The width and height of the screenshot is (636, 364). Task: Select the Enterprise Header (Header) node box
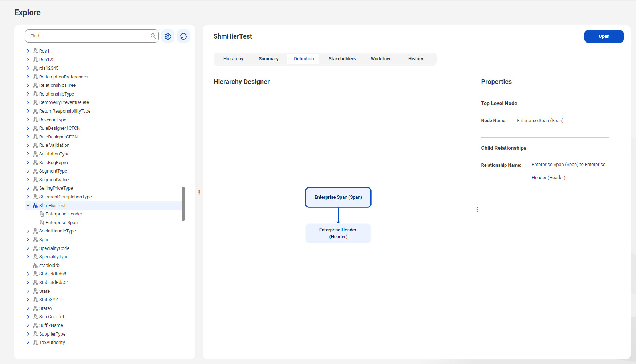338,233
